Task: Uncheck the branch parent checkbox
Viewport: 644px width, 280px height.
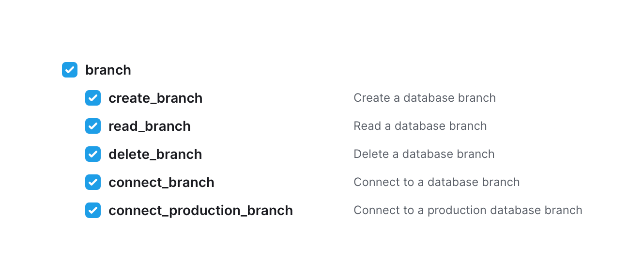Action: 70,70
